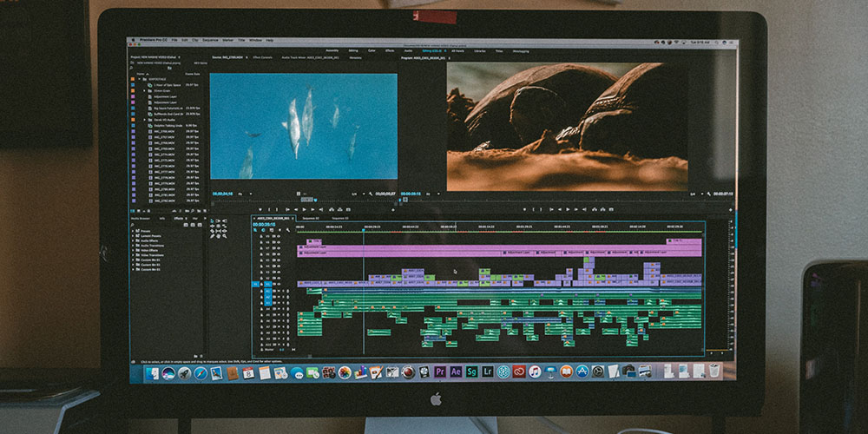Mark In point in the Source monitor
Viewport: 868px width, 434px height.
tap(269, 210)
